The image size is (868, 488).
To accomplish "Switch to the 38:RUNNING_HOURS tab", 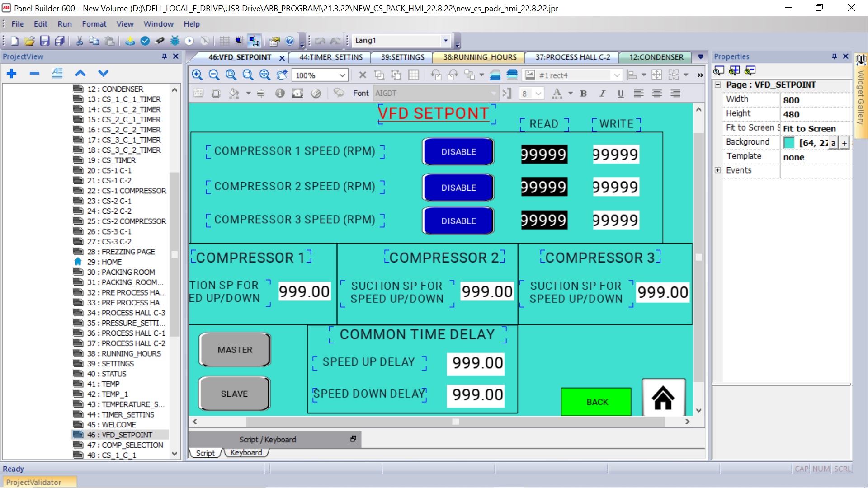I will pyautogui.click(x=479, y=57).
